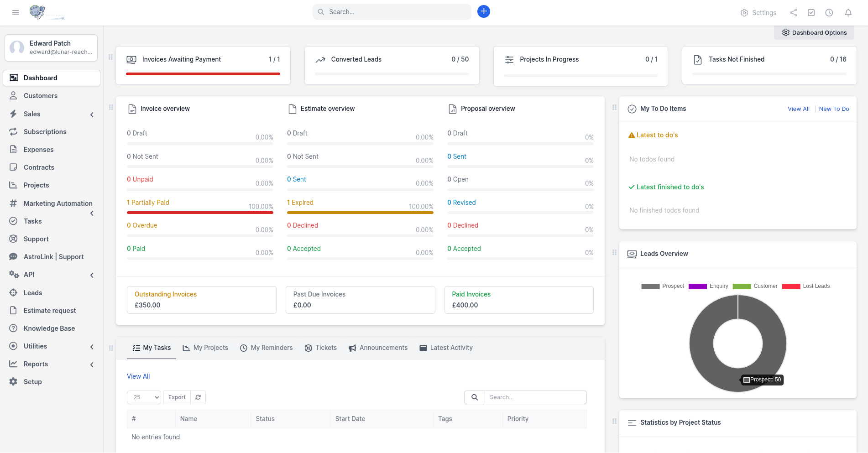Click the tasks table search field

[x=536, y=397]
